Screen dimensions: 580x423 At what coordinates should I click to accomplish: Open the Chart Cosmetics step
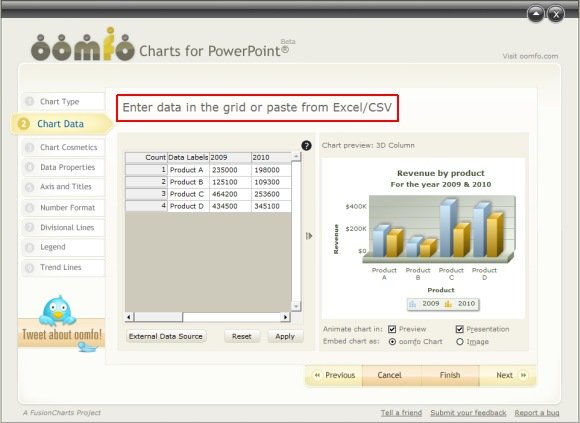[x=63, y=148]
